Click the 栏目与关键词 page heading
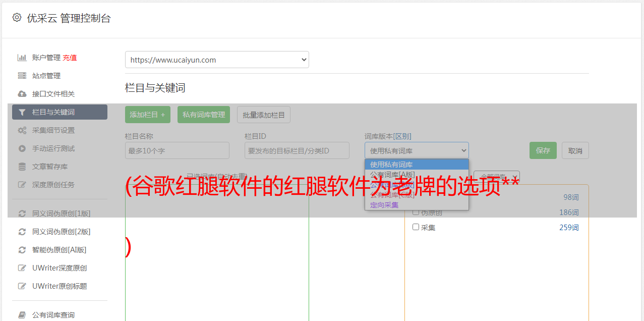This screenshot has height=321, width=644. (x=155, y=88)
